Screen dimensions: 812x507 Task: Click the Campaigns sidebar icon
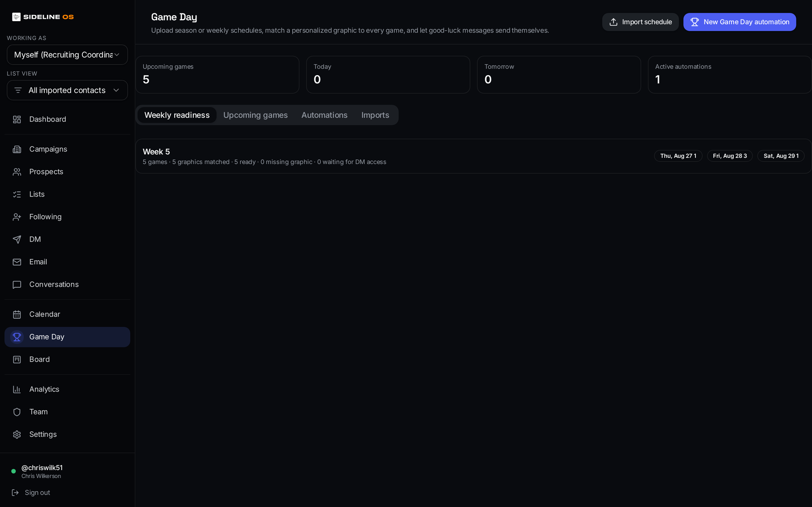[x=17, y=149]
